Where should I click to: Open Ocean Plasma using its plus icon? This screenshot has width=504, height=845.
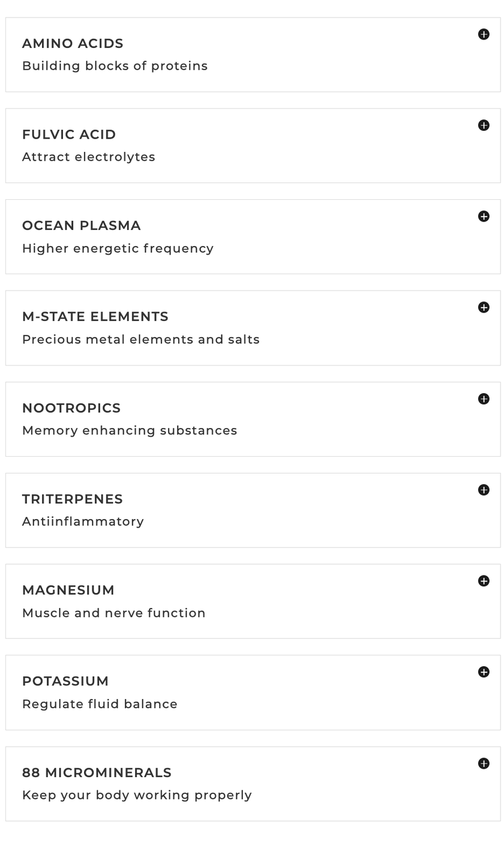(x=484, y=217)
